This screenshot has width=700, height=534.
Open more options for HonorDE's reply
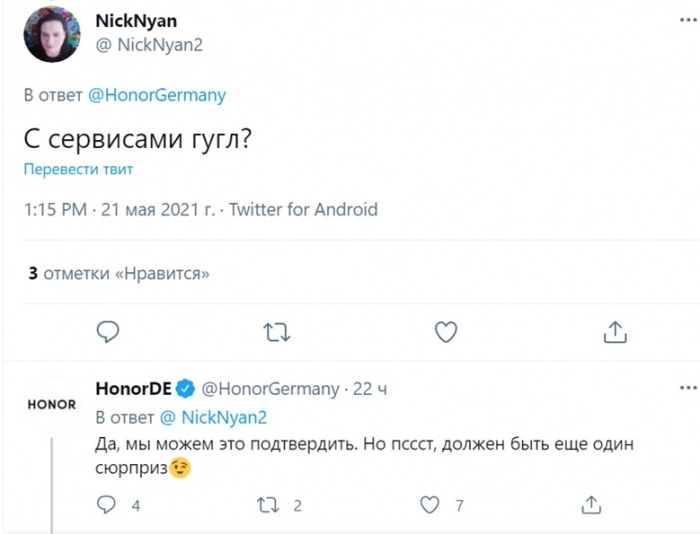click(686, 388)
